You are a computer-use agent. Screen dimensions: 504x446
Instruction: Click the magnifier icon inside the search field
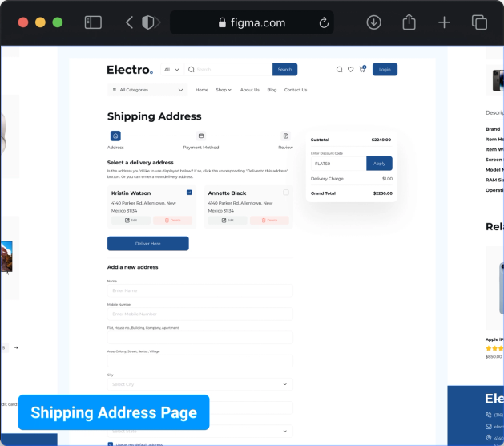click(192, 70)
